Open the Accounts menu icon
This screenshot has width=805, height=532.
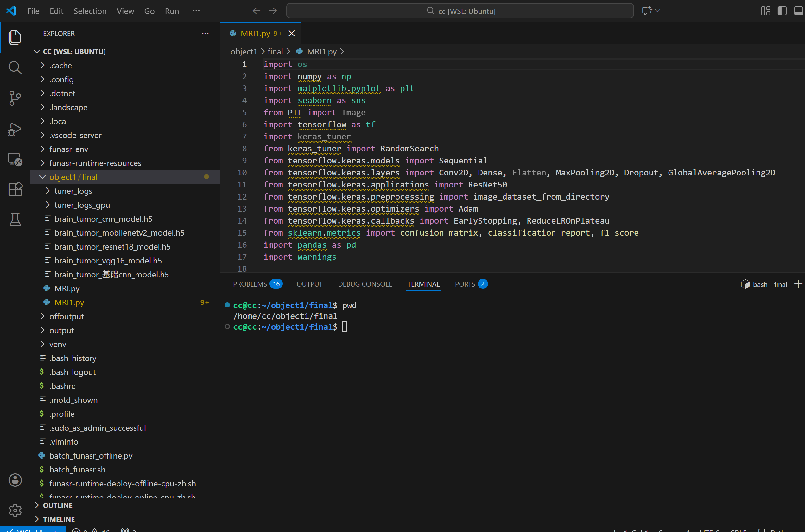click(x=15, y=480)
